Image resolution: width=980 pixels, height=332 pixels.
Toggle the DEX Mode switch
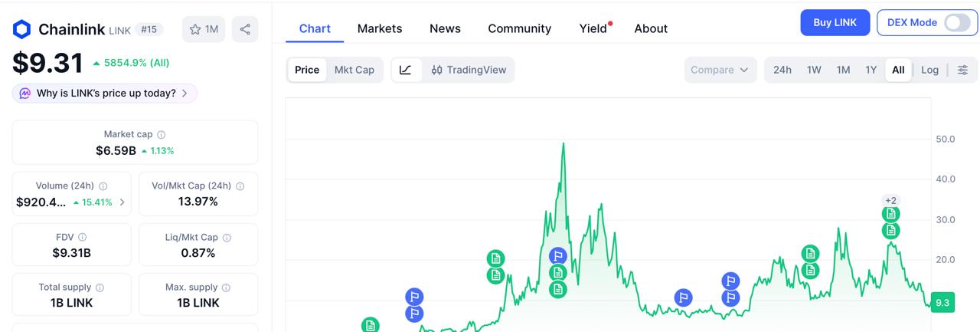click(x=956, y=23)
